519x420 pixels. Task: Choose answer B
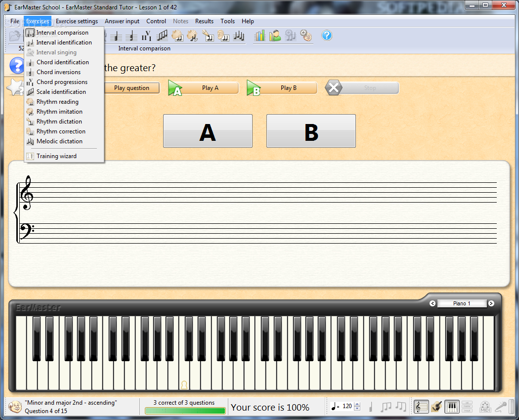click(311, 131)
